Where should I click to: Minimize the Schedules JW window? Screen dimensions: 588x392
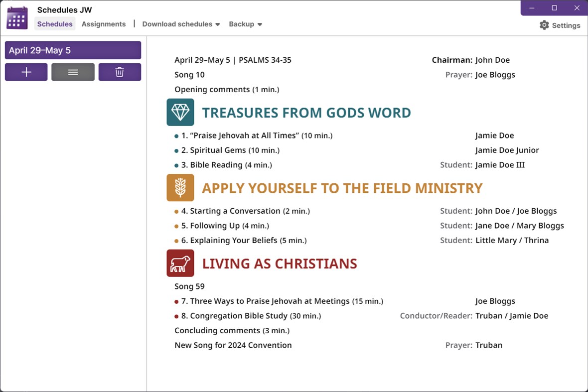532,8
